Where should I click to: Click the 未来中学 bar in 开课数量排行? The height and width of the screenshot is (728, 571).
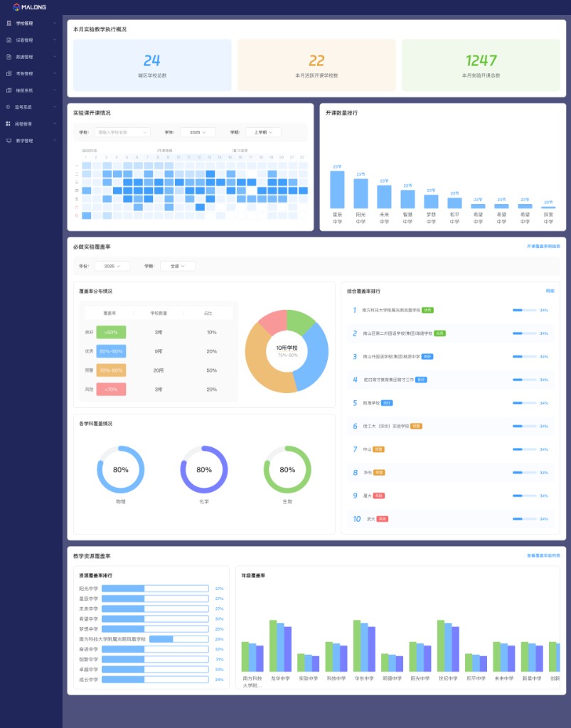pos(384,197)
